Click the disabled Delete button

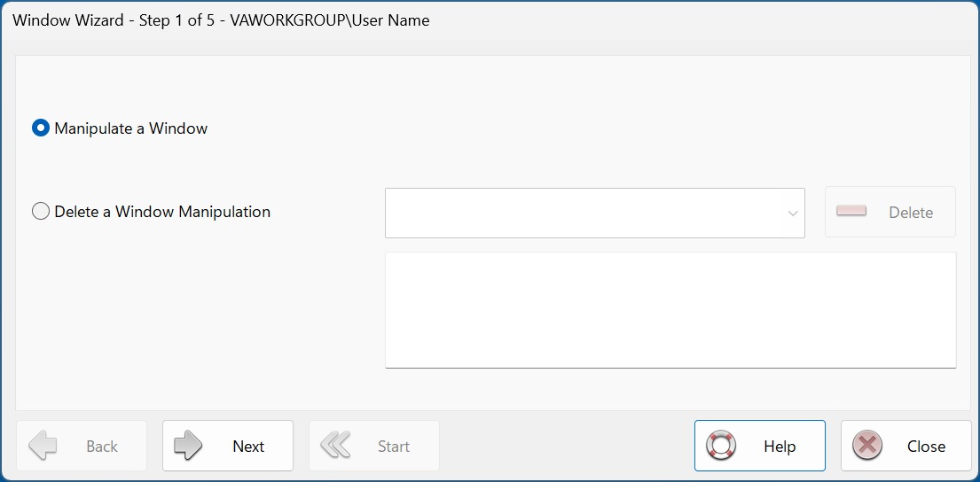click(x=890, y=213)
